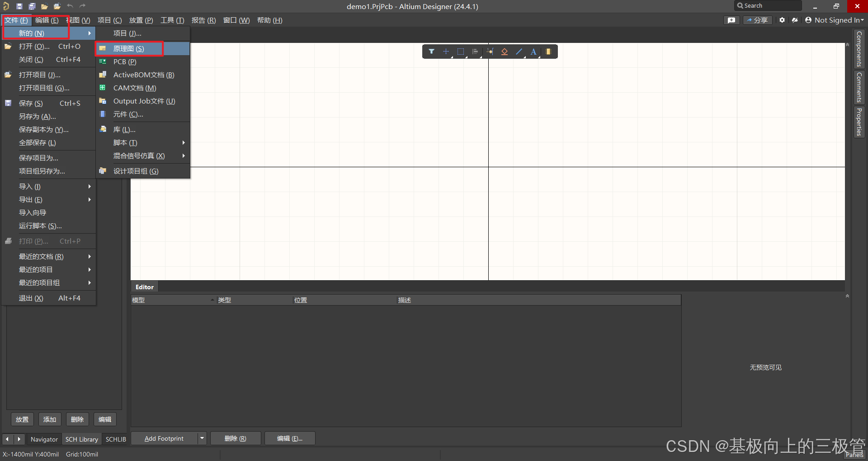This screenshot has height=461, width=868.
Task: Select the place line tool
Action: 519,52
